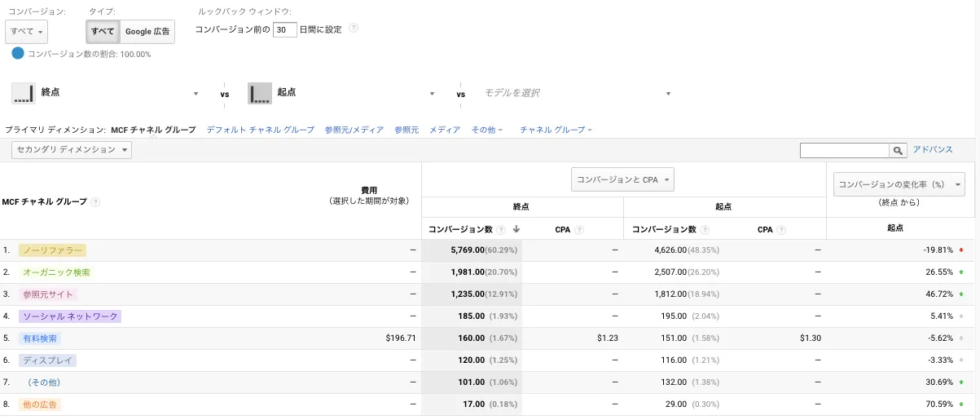This screenshot has height=420, width=980.
Task: Expand the その他 dimension dropdown
Action: [487, 130]
